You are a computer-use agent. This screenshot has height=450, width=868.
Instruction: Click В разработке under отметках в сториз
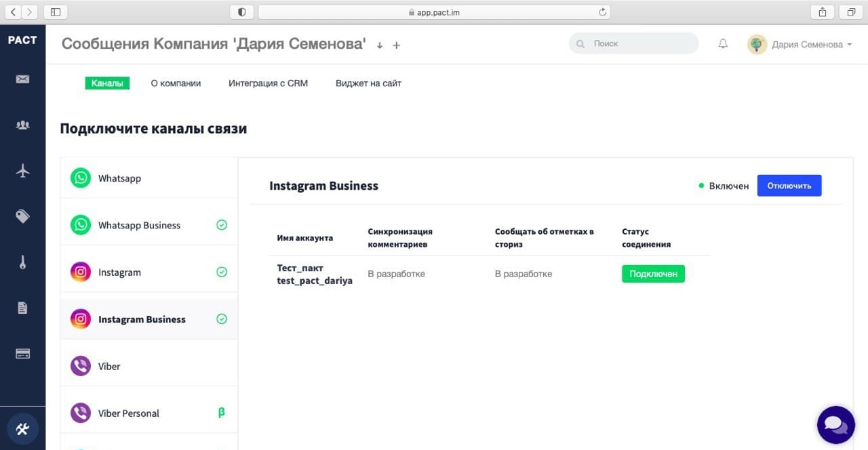click(524, 274)
